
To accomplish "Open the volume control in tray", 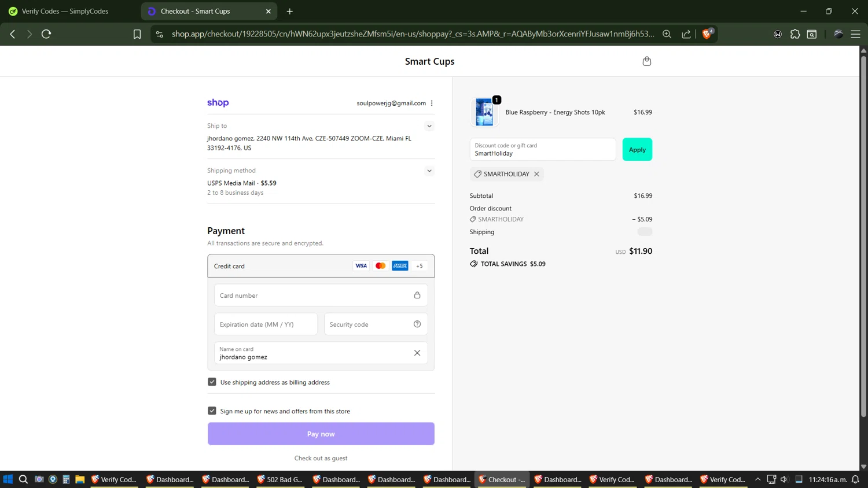I will tap(784, 479).
